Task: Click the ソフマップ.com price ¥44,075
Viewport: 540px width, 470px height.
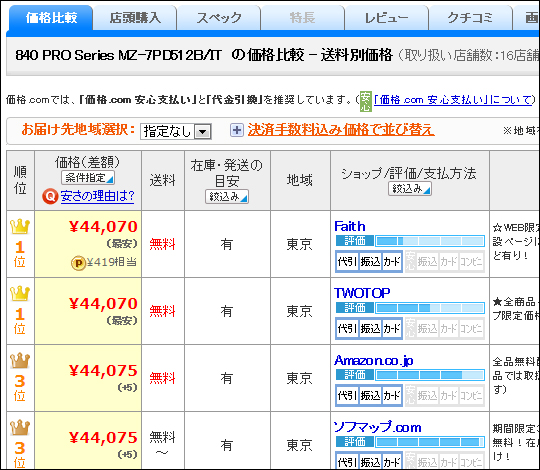Action: point(103,437)
